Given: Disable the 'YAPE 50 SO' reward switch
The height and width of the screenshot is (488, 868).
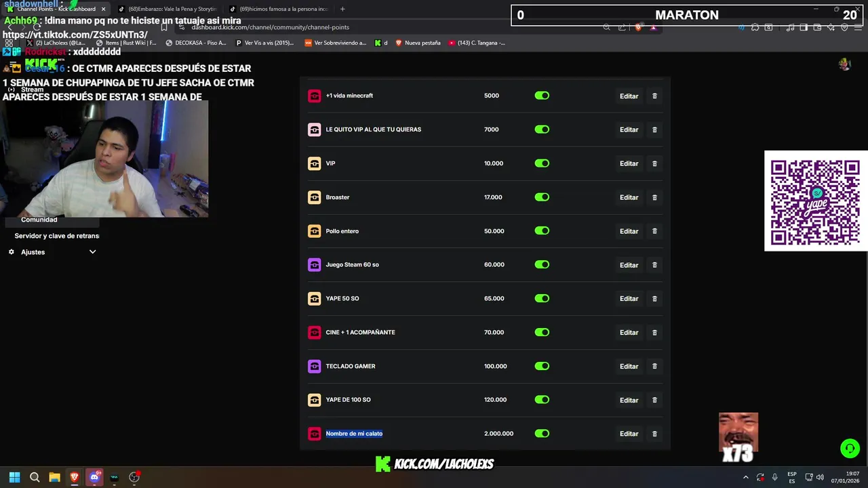Looking at the screenshot, I should (542, 298).
